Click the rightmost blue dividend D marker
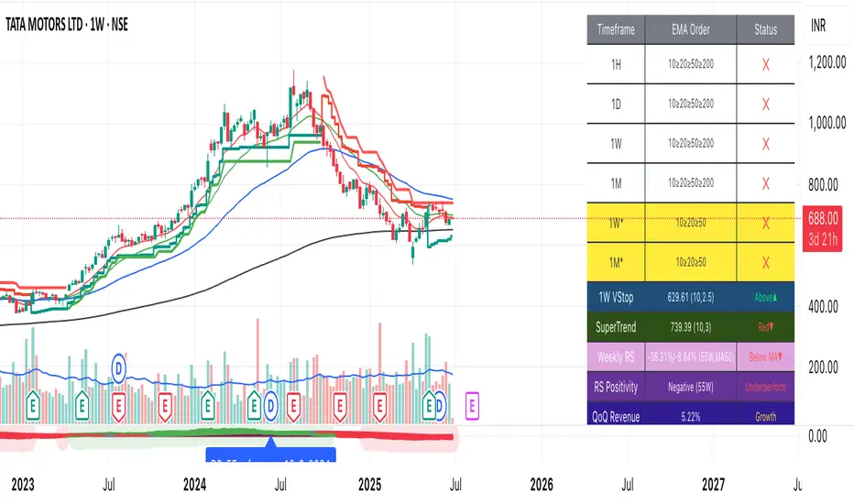The image size is (854, 504). [x=439, y=403]
